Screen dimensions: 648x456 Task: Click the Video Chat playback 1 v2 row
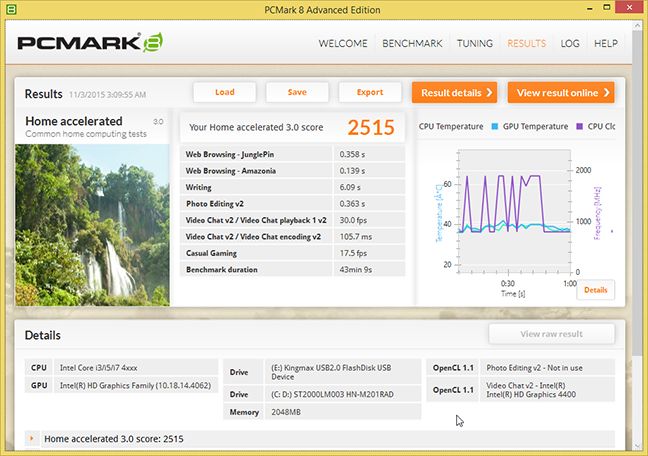(293, 220)
